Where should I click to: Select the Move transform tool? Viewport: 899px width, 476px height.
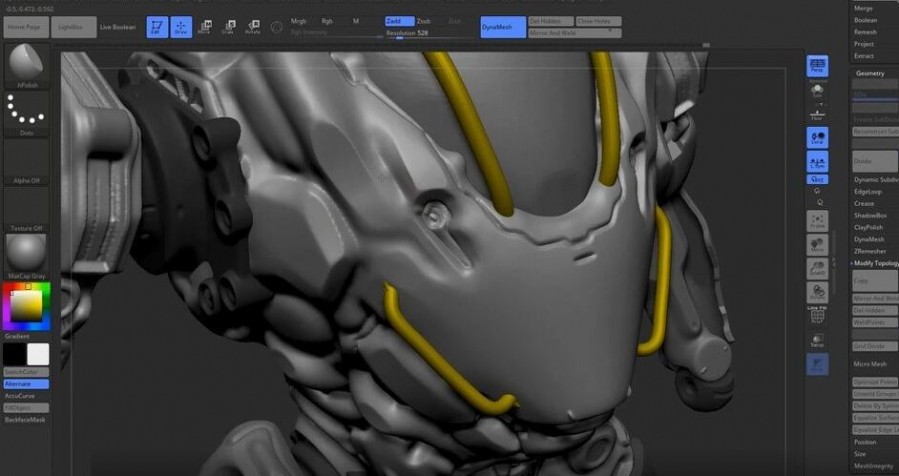click(205, 27)
